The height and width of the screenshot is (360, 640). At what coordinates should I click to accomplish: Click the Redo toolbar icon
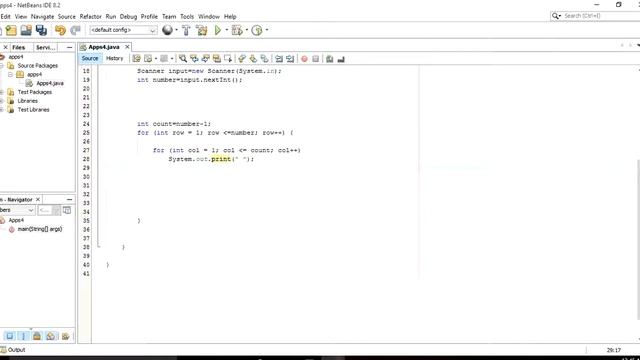tap(75, 30)
